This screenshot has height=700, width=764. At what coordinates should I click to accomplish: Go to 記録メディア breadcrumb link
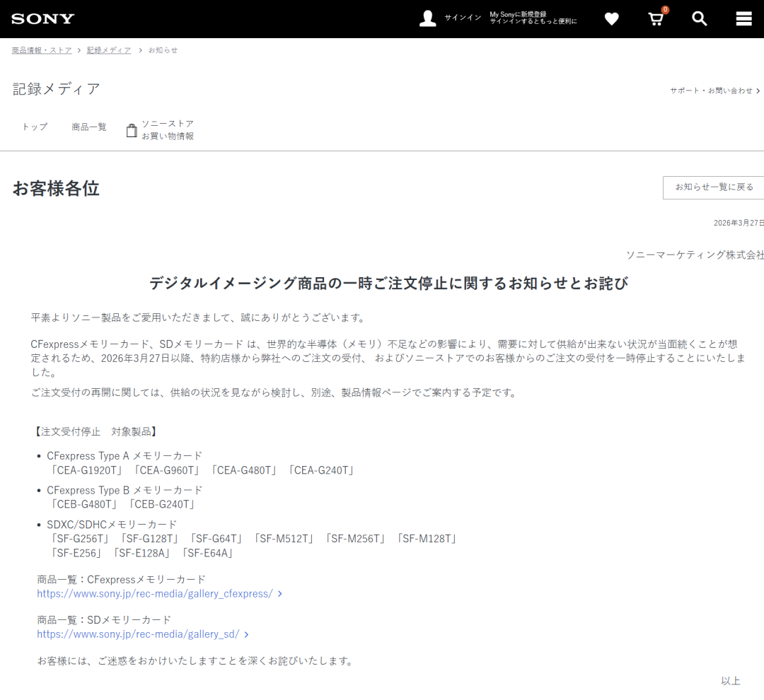click(109, 50)
